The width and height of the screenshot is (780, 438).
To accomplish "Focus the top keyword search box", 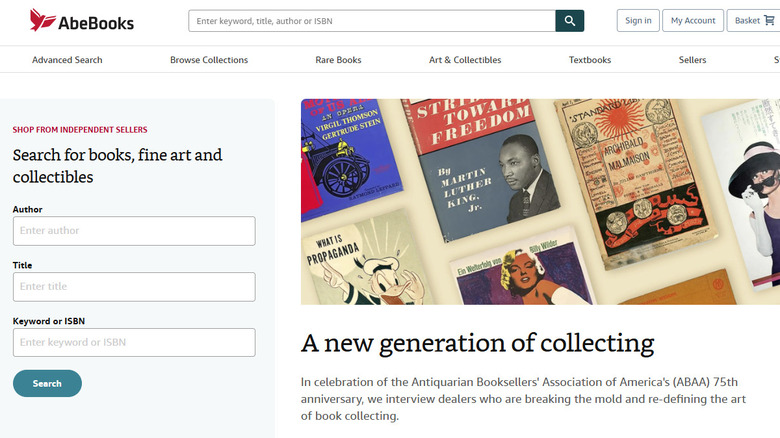I will (x=372, y=20).
